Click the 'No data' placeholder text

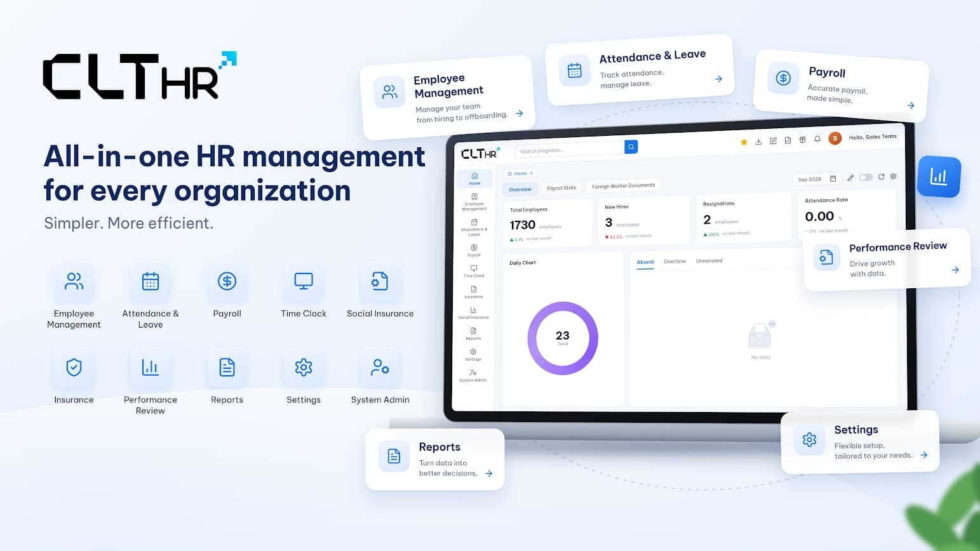pyautogui.click(x=760, y=357)
